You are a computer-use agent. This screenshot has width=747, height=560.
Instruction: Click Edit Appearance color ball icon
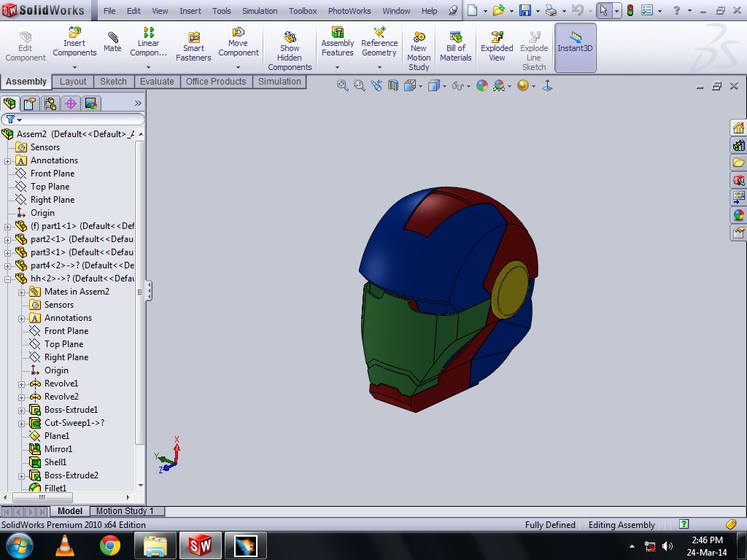coord(482,86)
